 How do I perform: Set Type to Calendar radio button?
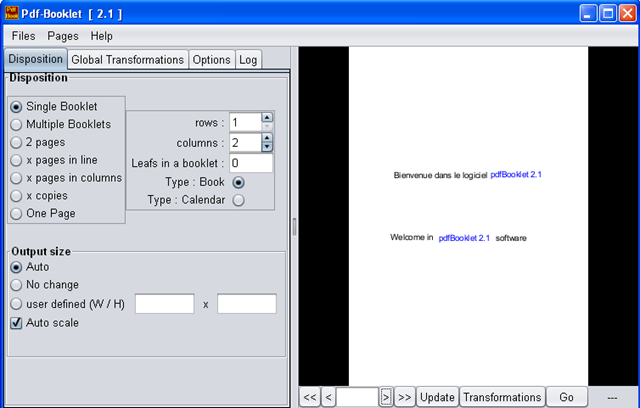click(238, 200)
